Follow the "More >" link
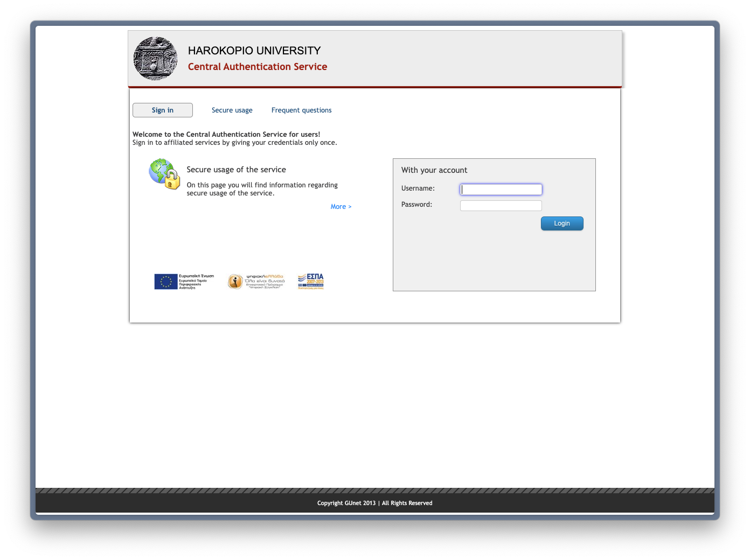 tap(341, 207)
